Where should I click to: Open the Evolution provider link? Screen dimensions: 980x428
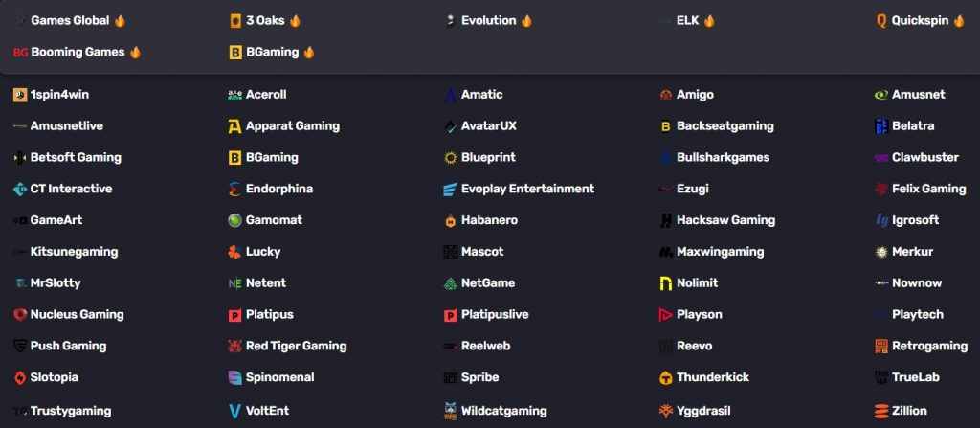(488, 20)
